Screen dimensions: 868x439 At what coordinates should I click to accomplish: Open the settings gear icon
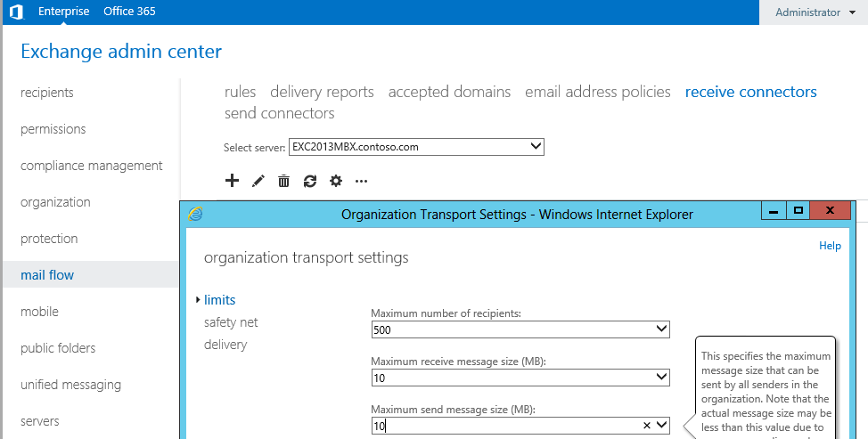pos(336,181)
